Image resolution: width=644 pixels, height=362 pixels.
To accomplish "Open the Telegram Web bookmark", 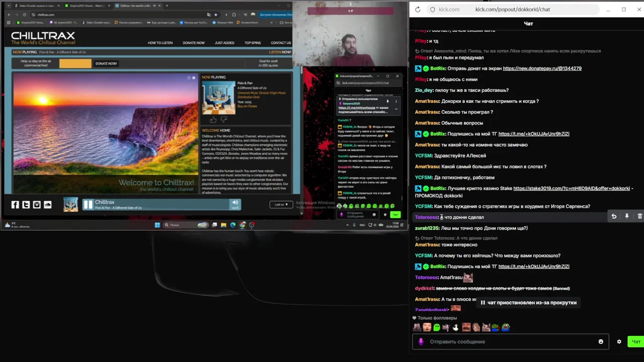I will coord(222,23).
